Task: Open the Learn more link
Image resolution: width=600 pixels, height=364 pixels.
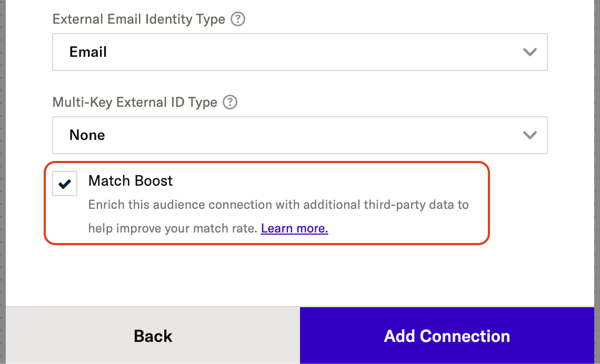Action: point(294,228)
